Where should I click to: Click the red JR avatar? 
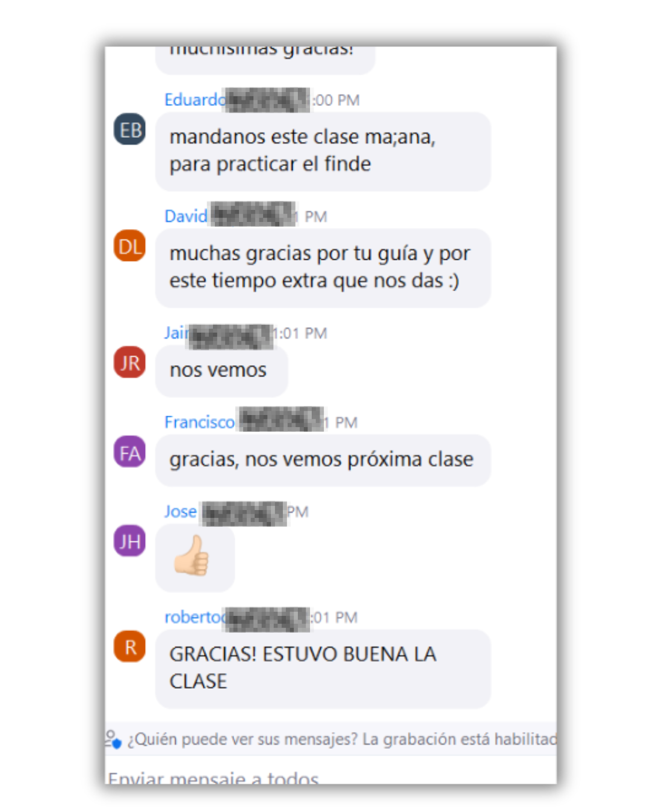click(x=129, y=362)
